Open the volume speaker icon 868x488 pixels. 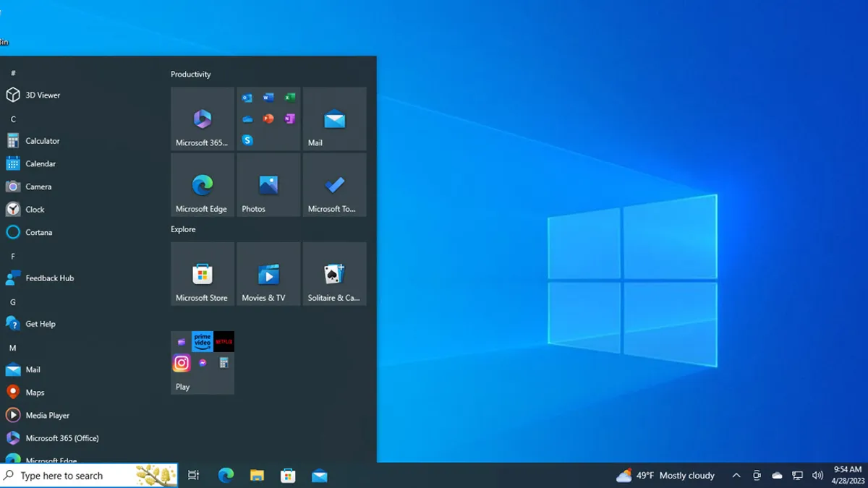817,476
